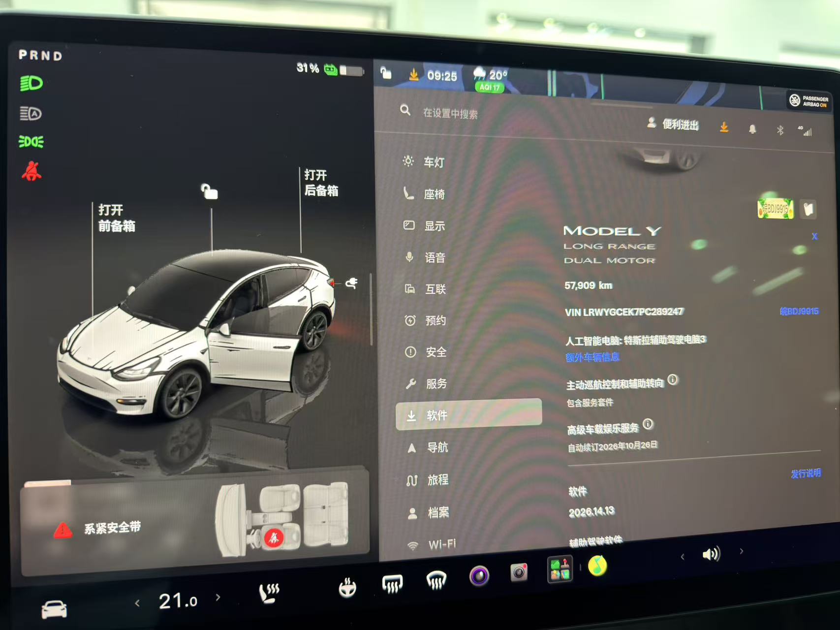
Task: Lower volume with left chevron
Action: click(683, 557)
